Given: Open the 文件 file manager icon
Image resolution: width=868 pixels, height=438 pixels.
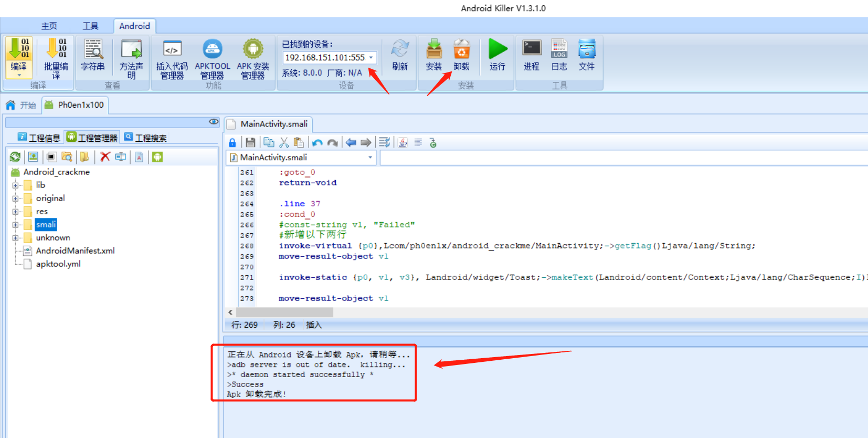Looking at the screenshot, I should 587,49.
